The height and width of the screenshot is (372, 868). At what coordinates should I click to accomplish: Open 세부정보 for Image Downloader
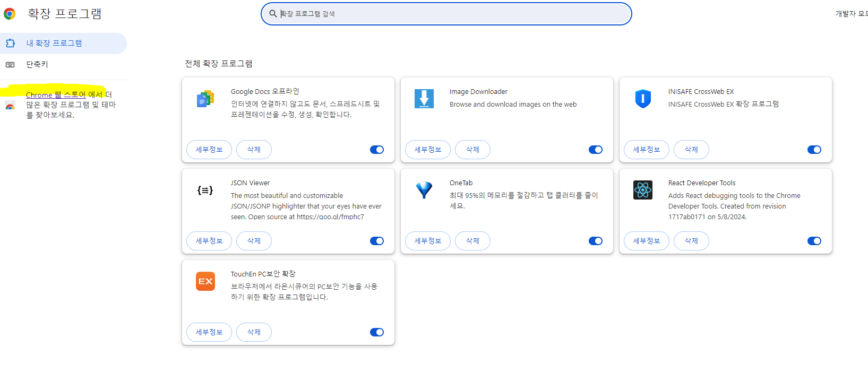click(x=428, y=150)
